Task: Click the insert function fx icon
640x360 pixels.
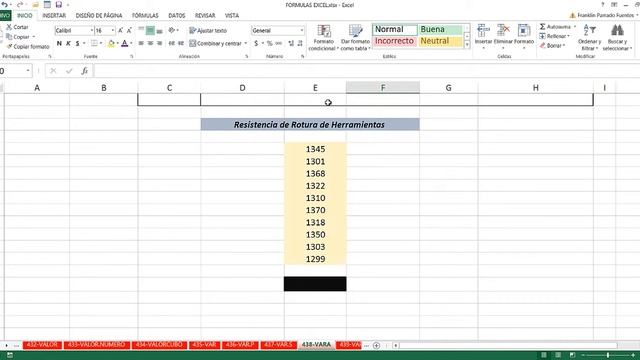Action: pos(84,71)
